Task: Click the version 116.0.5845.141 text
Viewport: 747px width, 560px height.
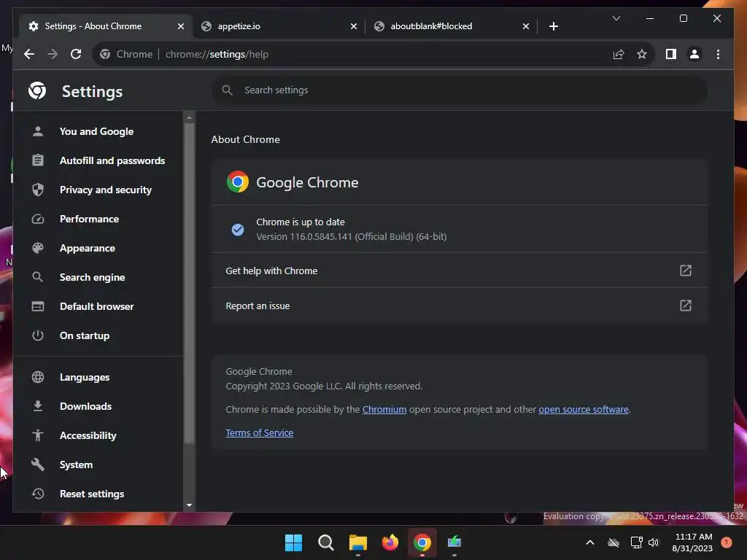Action: pos(352,237)
